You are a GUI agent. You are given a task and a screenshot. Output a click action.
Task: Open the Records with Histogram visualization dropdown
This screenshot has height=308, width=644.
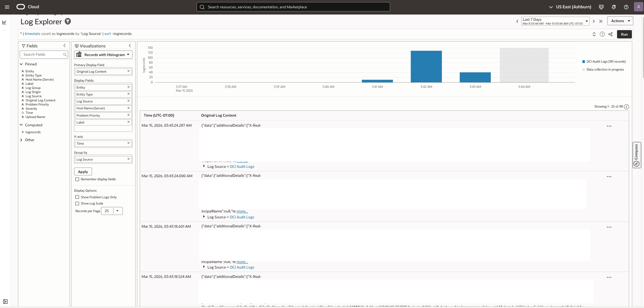pos(103,55)
